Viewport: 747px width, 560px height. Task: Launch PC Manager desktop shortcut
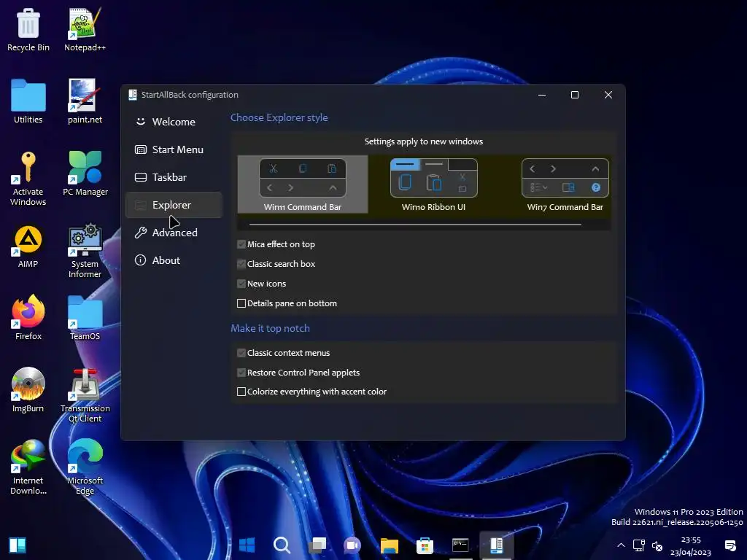pos(85,174)
